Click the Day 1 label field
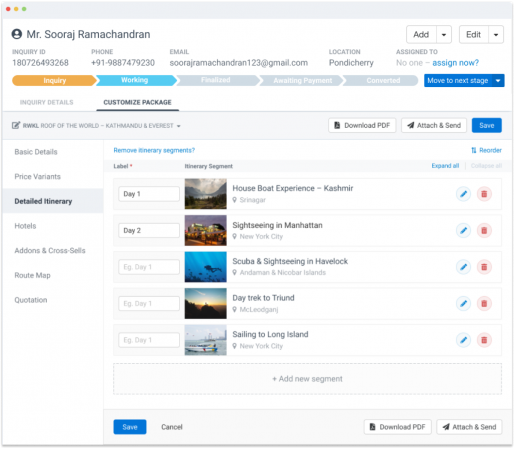Image resolution: width=514 pixels, height=449 pixels. 149,194
